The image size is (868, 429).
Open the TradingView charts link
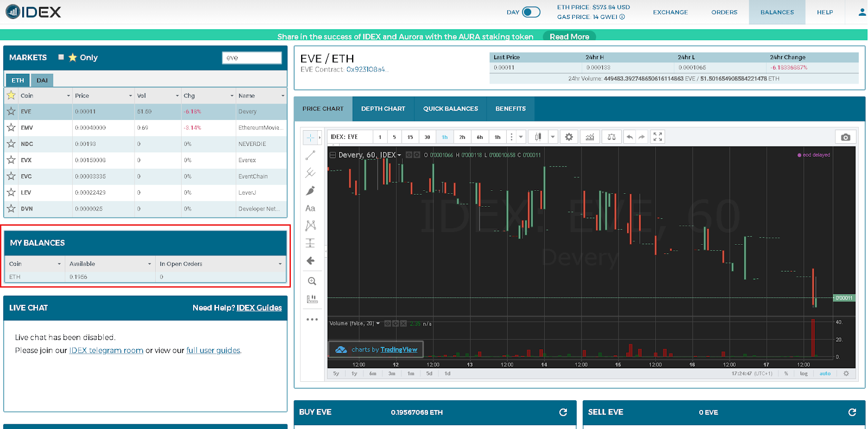399,350
